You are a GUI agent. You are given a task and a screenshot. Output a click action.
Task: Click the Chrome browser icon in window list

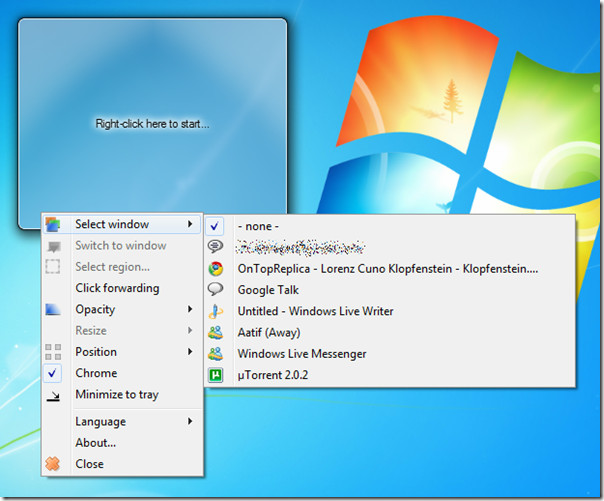(x=216, y=268)
